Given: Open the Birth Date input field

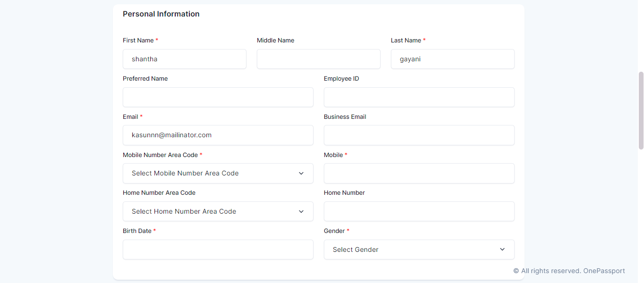Looking at the screenshot, I should [218, 249].
